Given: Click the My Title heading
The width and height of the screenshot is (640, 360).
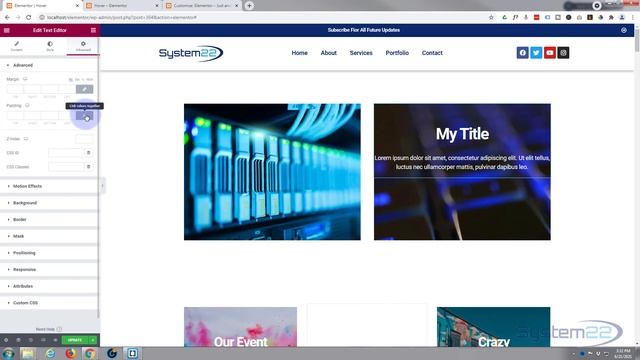Looking at the screenshot, I should click(x=462, y=134).
